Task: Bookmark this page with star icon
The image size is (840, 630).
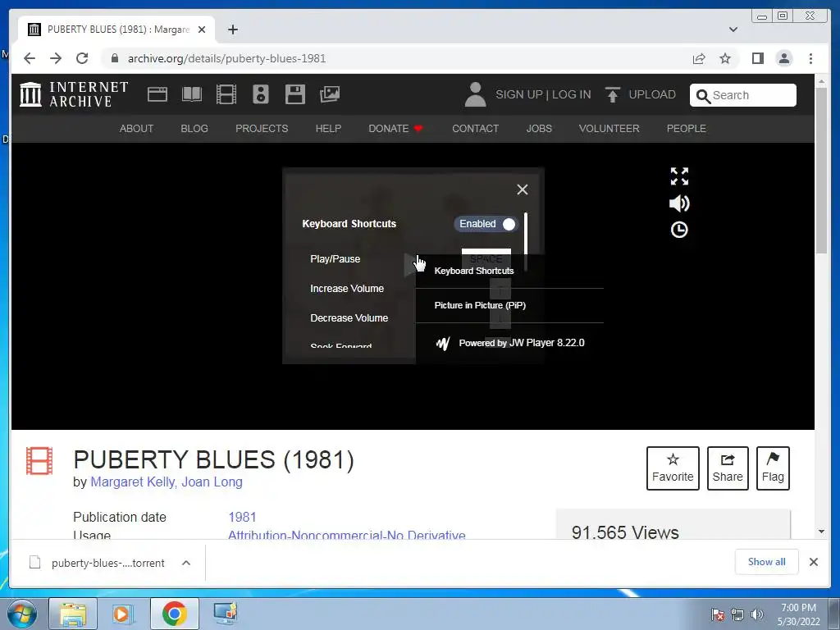Action: coord(725,58)
